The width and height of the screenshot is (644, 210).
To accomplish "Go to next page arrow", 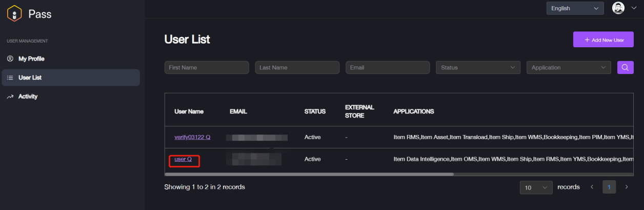I will (x=626, y=187).
